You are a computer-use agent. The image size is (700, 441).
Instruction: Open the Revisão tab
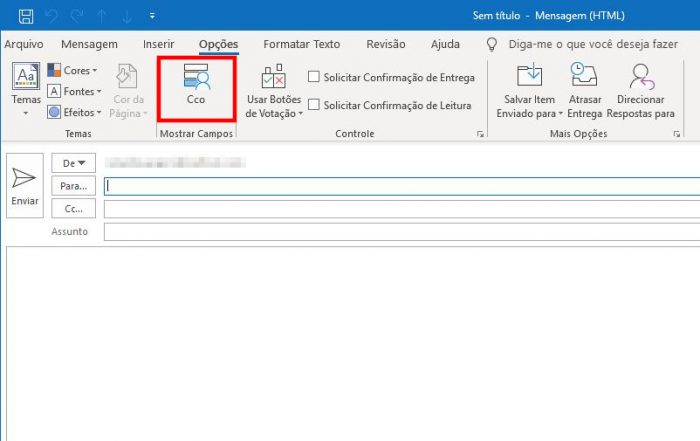[386, 44]
